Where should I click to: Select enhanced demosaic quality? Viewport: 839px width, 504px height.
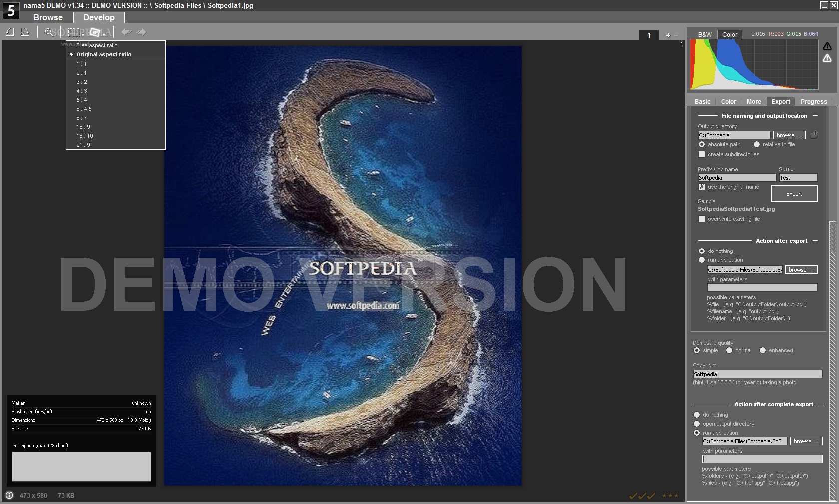pyautogui.click(x=763, y=350)
